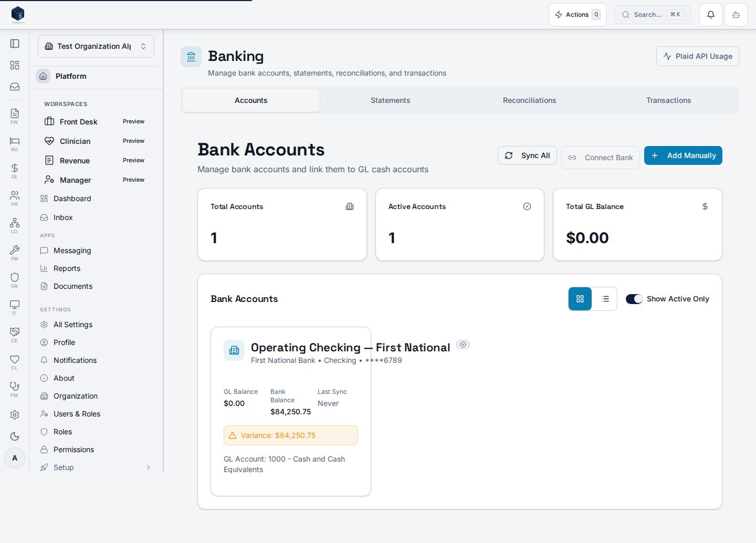The height and width of the screenshot is (543, 756).
Task: Open Roles settings
Action: [x=96, y=432]
